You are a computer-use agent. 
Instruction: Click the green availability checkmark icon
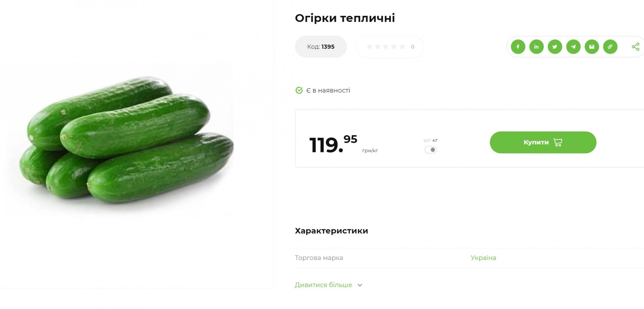click(299, 90)
